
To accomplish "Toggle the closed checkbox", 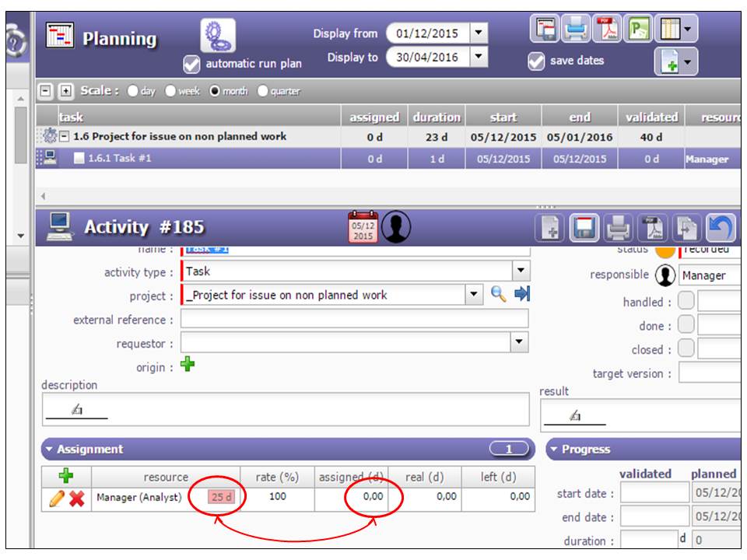I will point(686,348).
